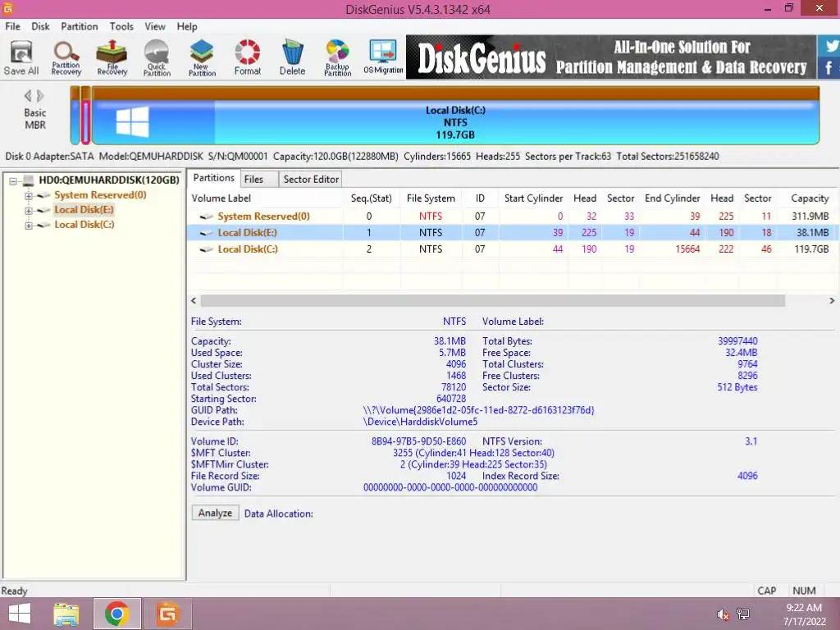The width and height of the screenshot is (840, 630).
Task: Click the File System column header
Action: [431, 199]
